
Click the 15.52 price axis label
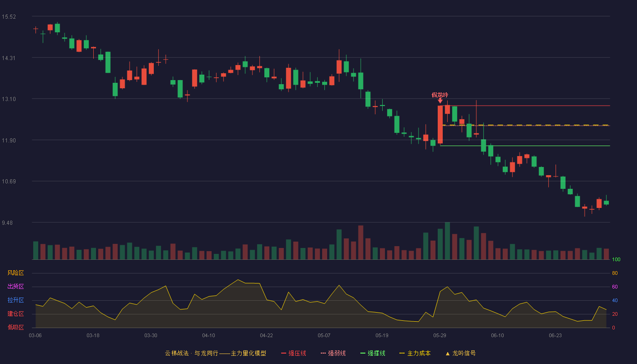(x=9, y=17)
